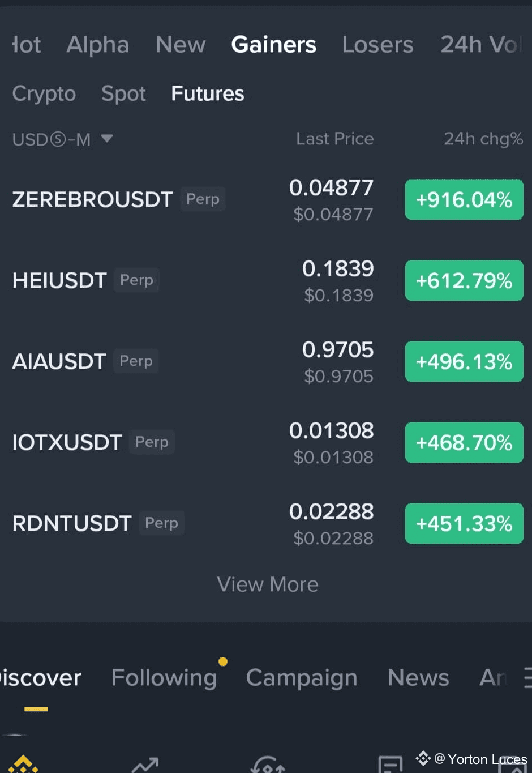Open the feed list menu icon beside tabs
This screenshot has height=773, width=532.
pyautogui.click(x=527, y=677)
